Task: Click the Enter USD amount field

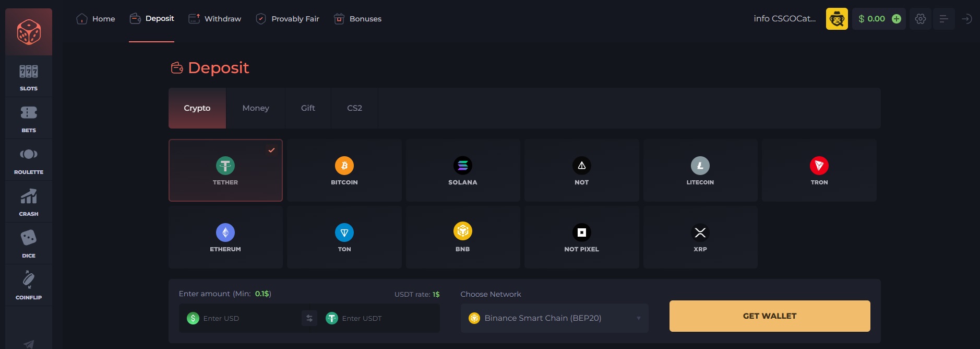Action: click(245, 318)
